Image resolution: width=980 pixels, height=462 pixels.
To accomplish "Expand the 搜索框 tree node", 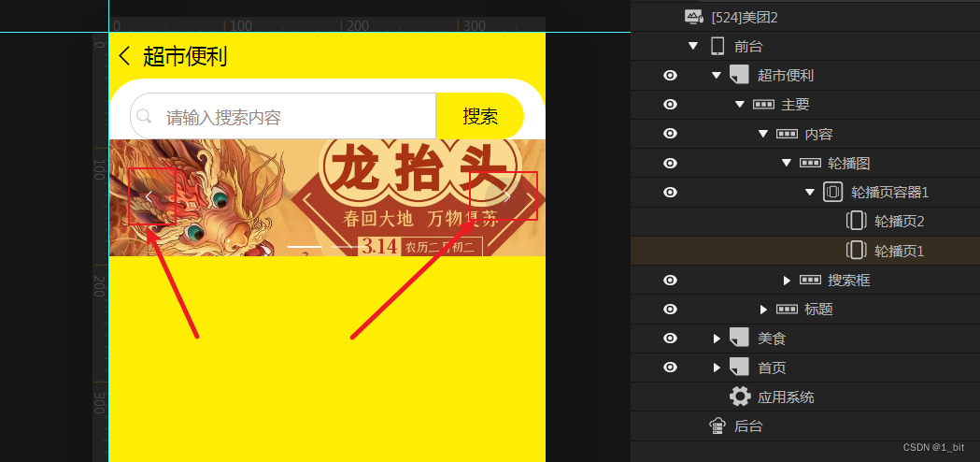I will [x=787, y=281].
